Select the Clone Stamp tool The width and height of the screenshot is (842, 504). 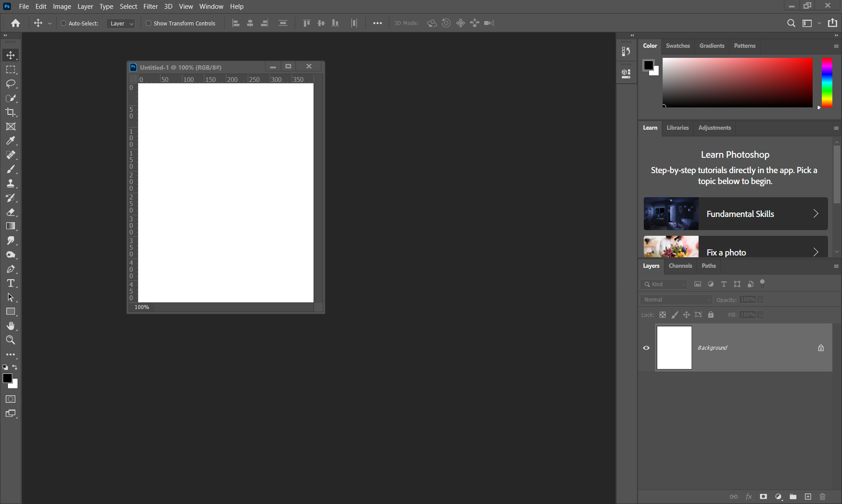click(11, 184)
